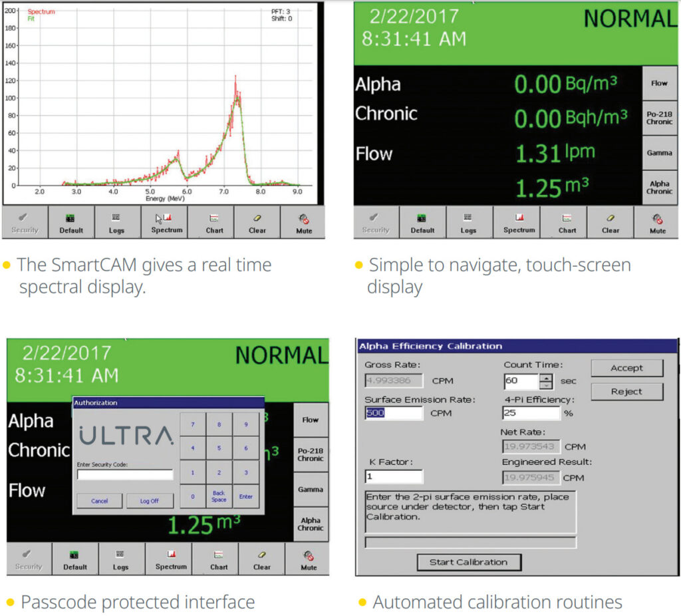Click the Surface Emission Rate field
This screenshot has height=616, width=681.
point(394,413)
